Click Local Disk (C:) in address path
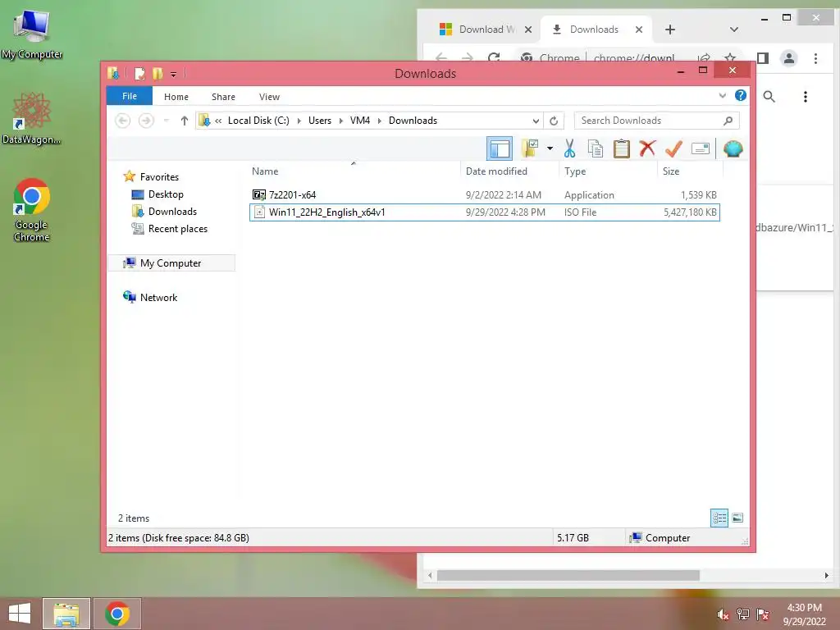Viewport: 840px width, 630px height. 258,121
